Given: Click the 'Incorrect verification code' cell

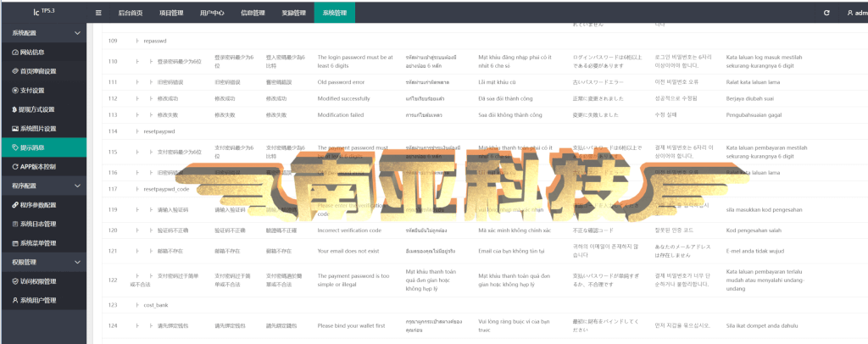Looking at the screenshot, I should tap(349, 230).
